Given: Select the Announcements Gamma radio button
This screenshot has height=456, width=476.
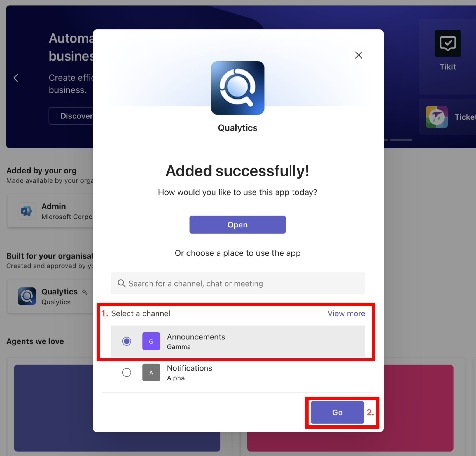Looking at the screenshot, I should click(x=127, y=341).
